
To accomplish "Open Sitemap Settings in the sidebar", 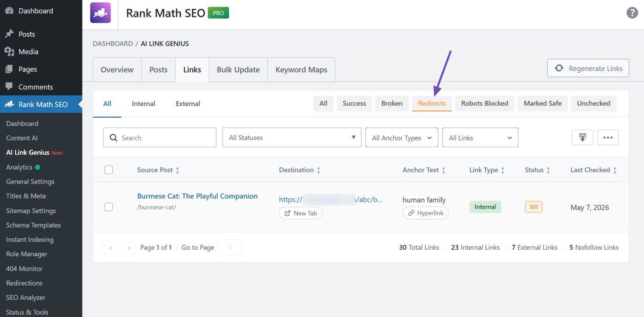I will pyautogui.click(x=31, y=211).
